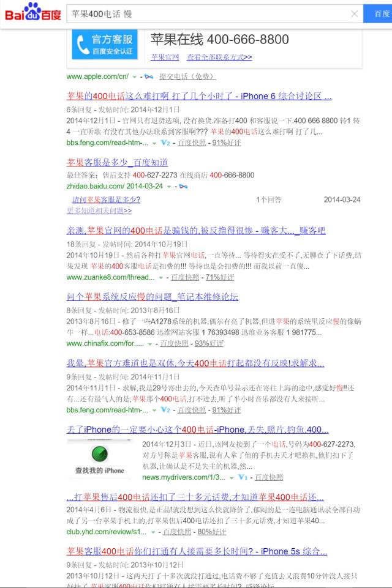This screenshot has height=588, width=392.
Task: Open result 打苹果售后400电话还扣了三十多元话费
Action: (195, 497)
